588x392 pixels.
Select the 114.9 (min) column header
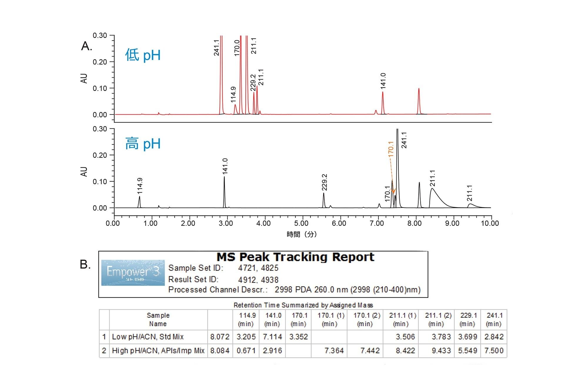click(246, 319)
